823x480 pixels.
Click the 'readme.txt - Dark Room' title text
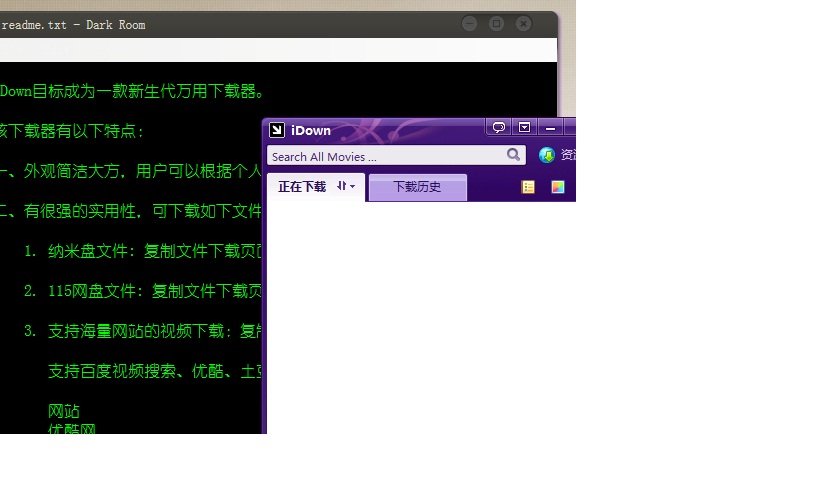click(x=73, y=25)
